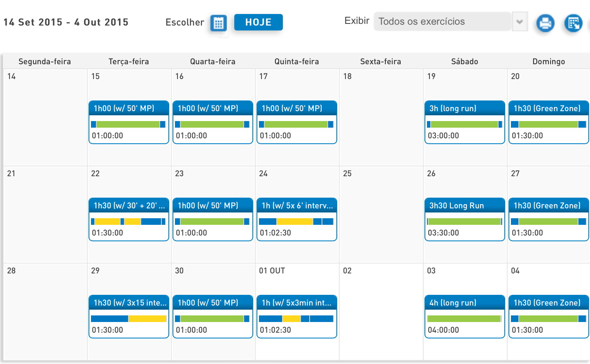
Task: Open the calendar date picker icon
Action: [x=218, y=23]
